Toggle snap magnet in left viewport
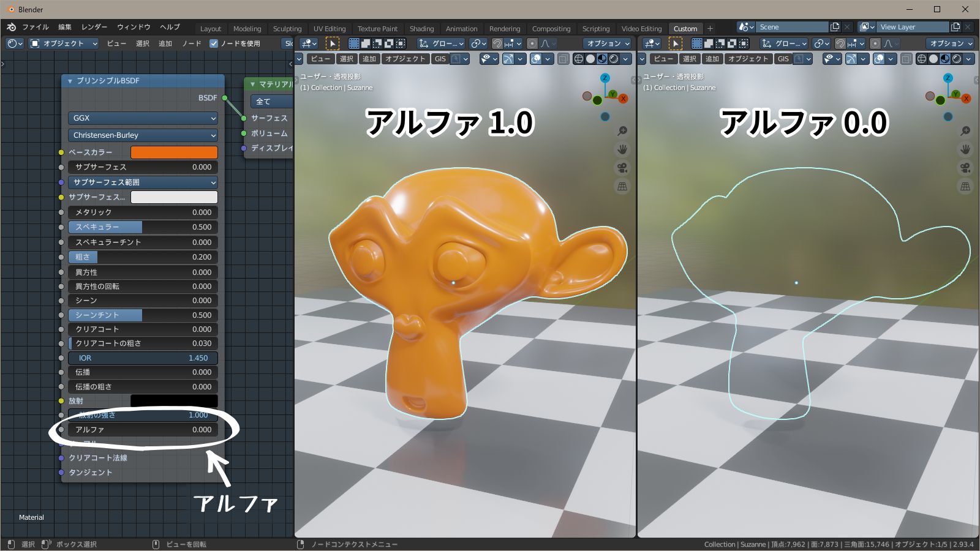 tap(497, 43)
